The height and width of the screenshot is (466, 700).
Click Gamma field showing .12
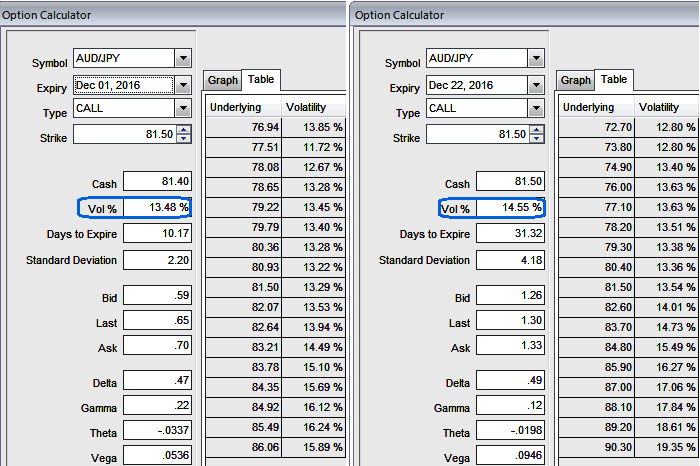511,405
